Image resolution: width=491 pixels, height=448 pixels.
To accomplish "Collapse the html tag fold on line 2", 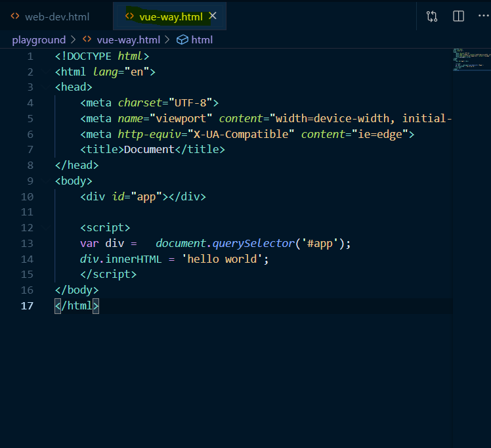I will click(47, 72).
